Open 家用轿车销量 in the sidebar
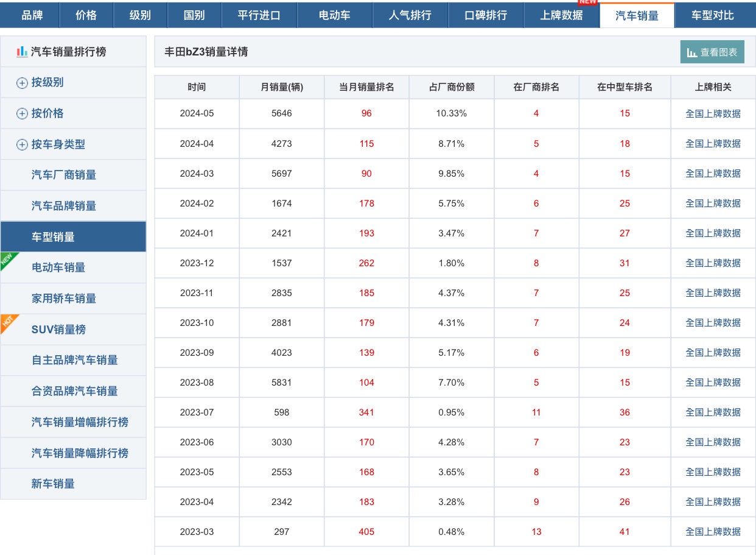 64,299
